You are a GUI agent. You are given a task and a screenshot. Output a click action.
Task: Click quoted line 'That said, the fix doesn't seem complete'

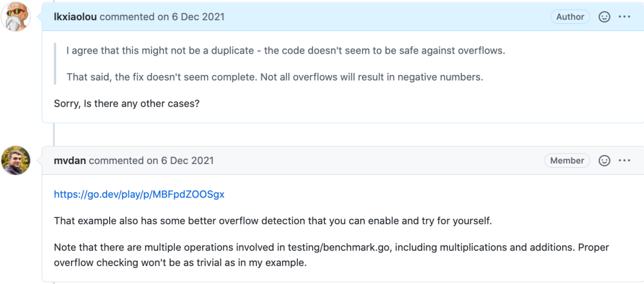(275, 78)
